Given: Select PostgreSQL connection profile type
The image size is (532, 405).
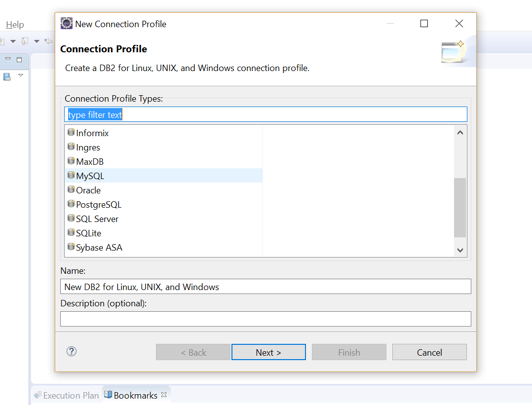Looking at the screenshot, I should [x=98, y=204].
